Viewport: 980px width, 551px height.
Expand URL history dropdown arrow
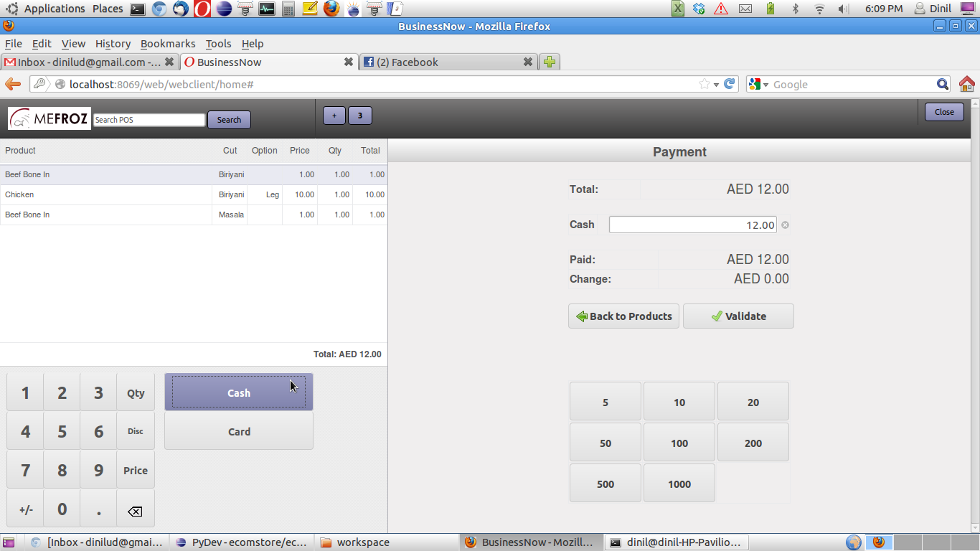coord(716,85)
